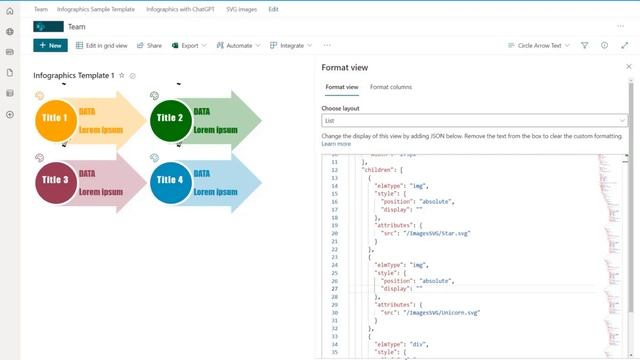Image resolution: width=640 pixels, height=360 pixels.
Task: Switch to Format view tab
Action: tap(342, 87)
